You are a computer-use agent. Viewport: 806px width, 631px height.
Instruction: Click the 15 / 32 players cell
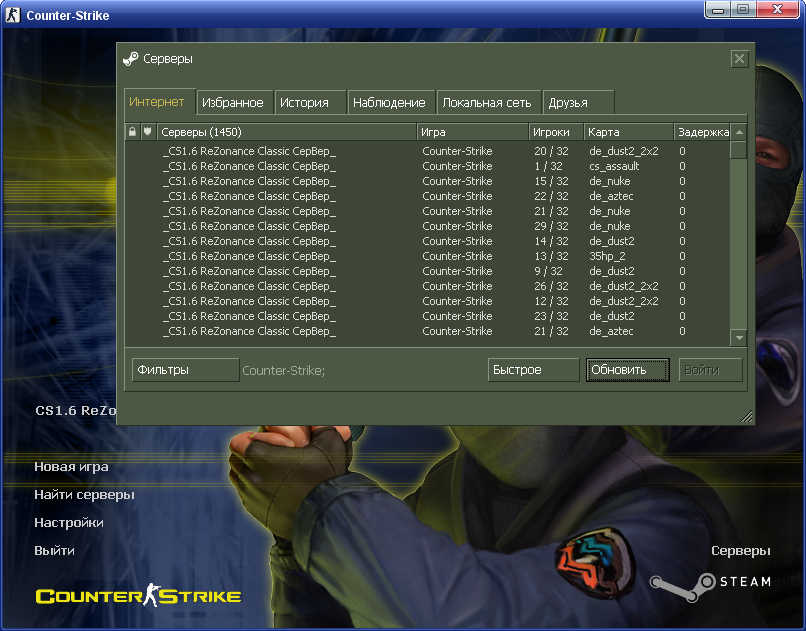tap(551, 181)
